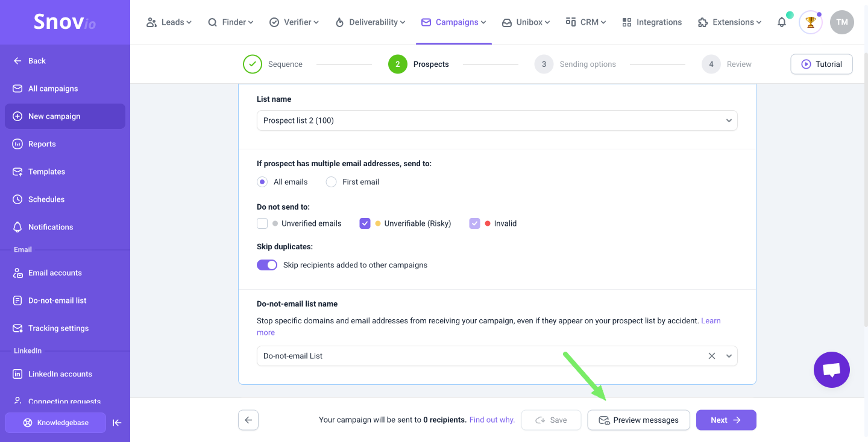Clear the Do-not-email List selection with X
Image resolution: width=868 pixels, height=442 pixels.
click(712, 356)
